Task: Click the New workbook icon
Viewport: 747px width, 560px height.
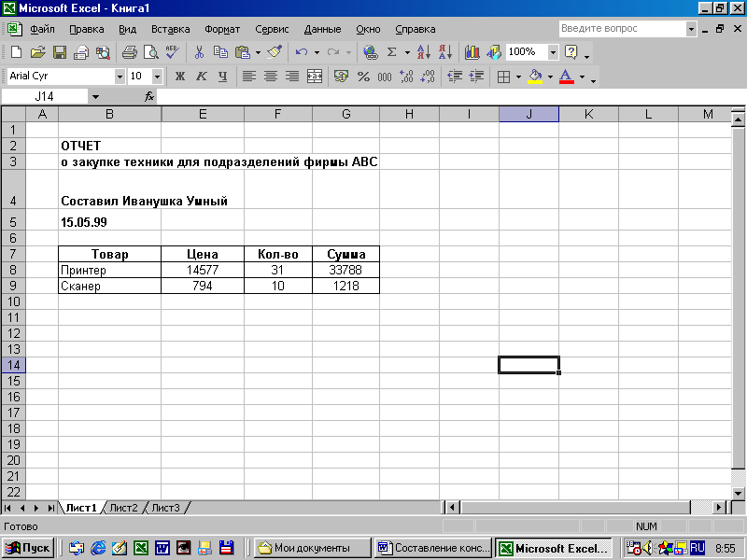Action: click(16, 52)
